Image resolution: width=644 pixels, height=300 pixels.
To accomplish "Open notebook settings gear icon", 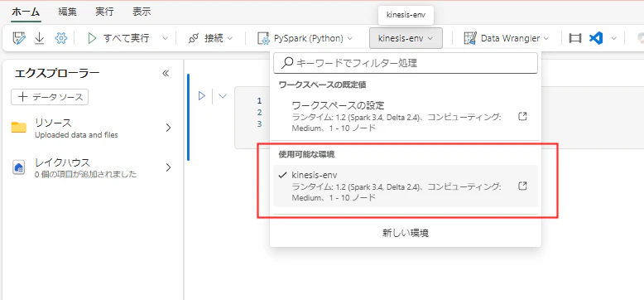I will (60, 38).
